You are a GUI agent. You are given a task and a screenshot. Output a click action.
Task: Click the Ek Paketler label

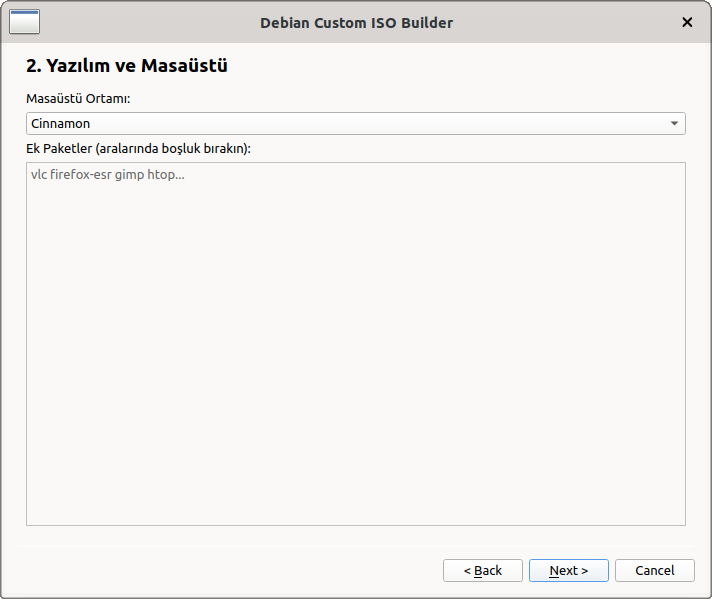58,148
